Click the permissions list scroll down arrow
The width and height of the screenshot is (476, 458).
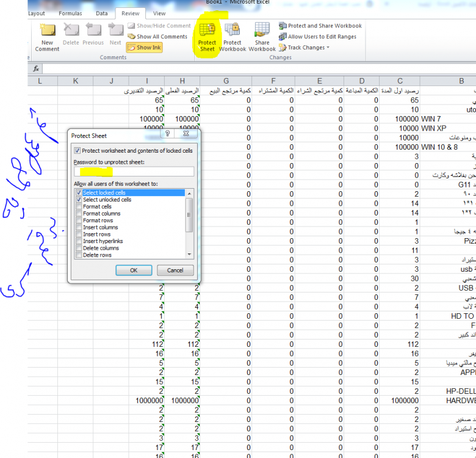coord(189,254)
